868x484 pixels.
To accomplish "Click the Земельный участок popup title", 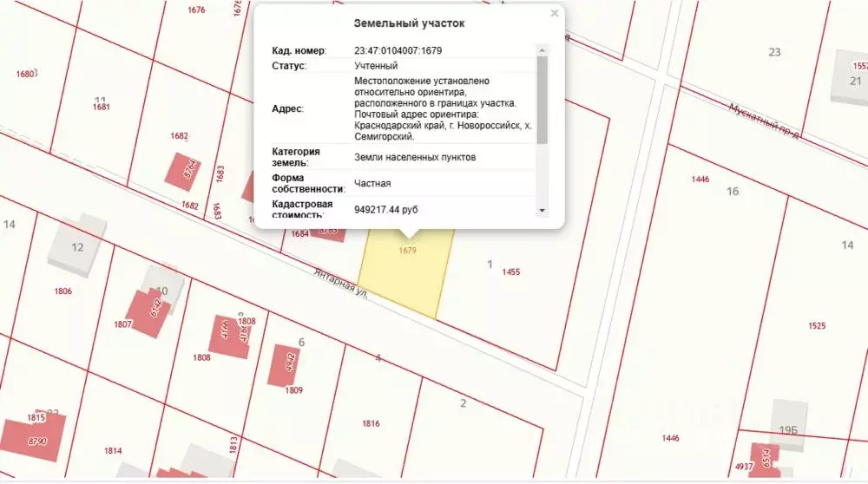I will click(409, 23).
